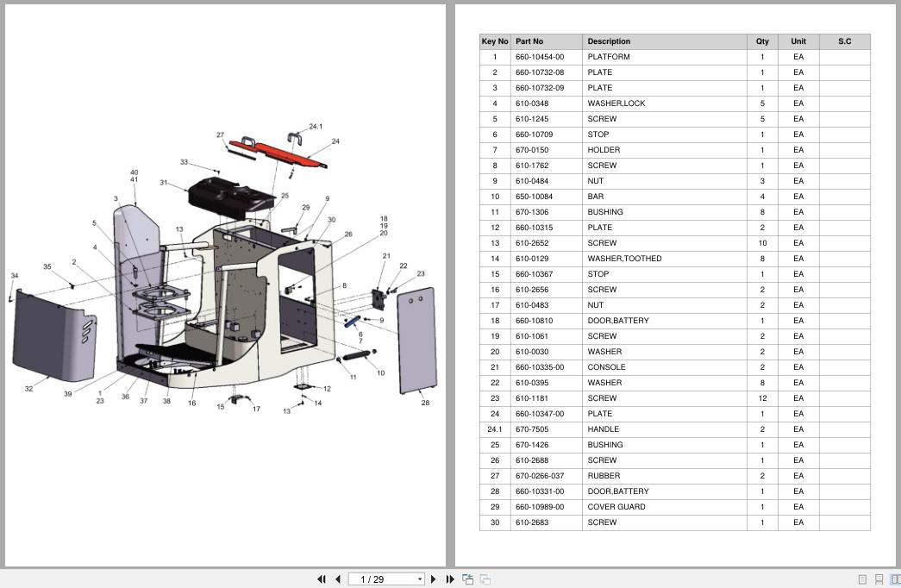Viewport: 901px width, 588px height.
Task: Click the red plate part in the diagram
Action: [278, 154]
